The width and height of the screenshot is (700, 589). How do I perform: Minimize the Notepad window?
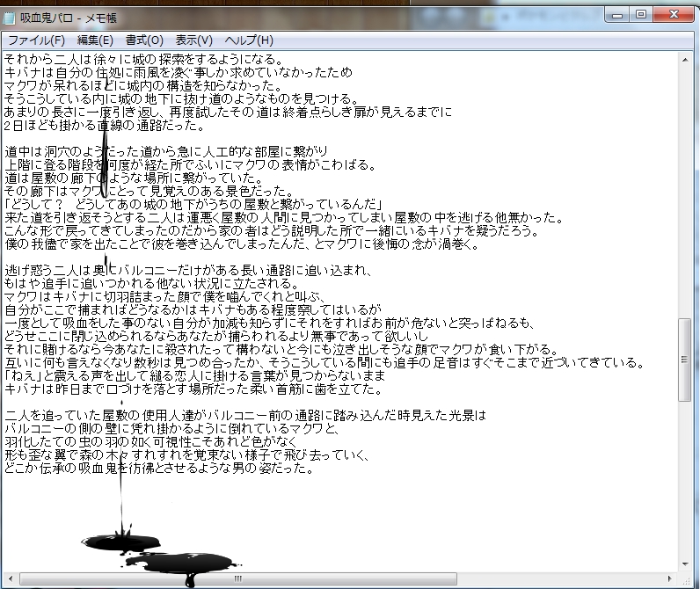pos(616,15)
